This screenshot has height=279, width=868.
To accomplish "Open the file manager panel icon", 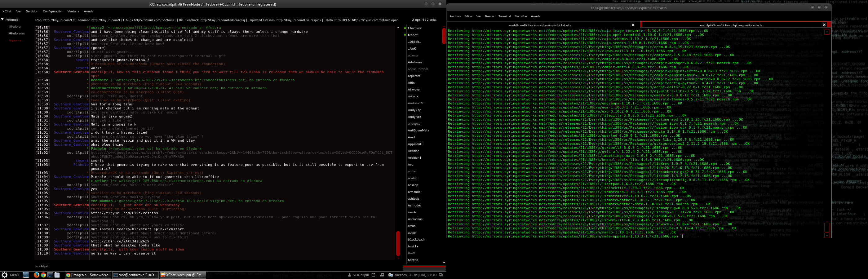I will (x=57, y=275).
